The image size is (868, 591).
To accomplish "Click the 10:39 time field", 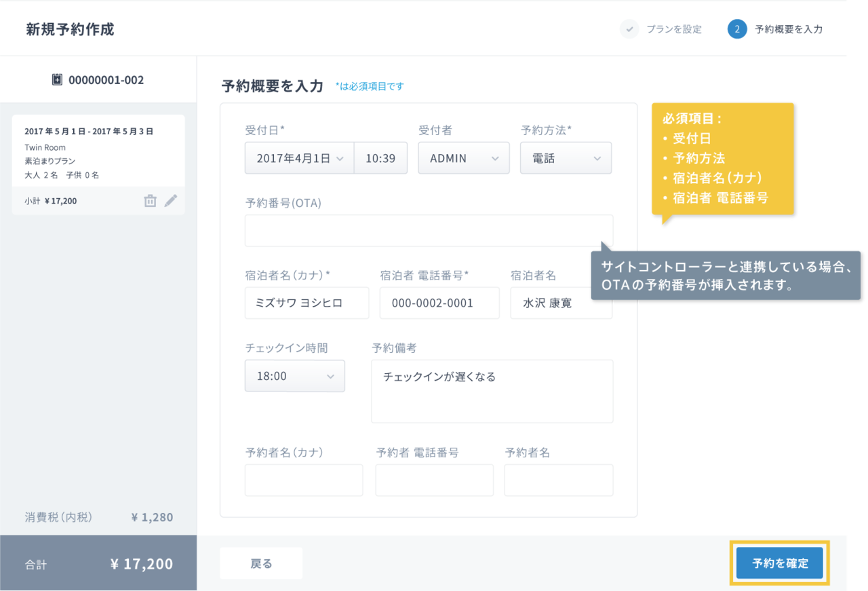I will coord(380,158).
